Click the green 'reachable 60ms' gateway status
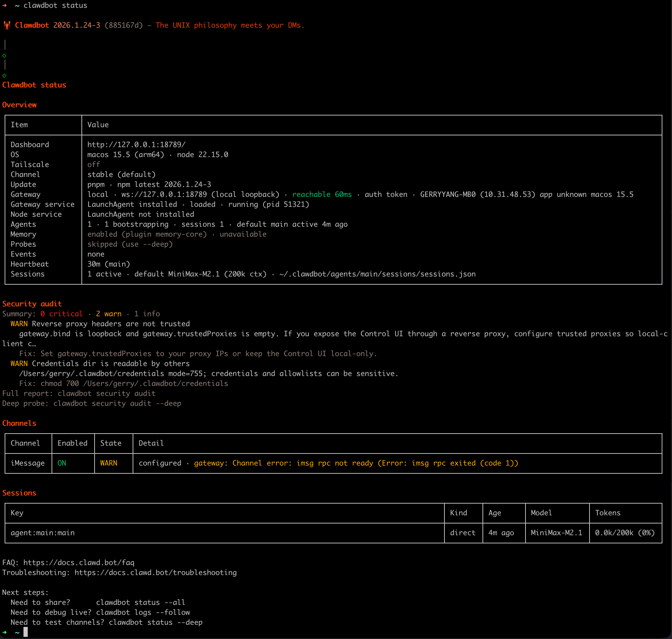This screenshot has width=672, height=639. pyautogui.click(x=322, y=194)
